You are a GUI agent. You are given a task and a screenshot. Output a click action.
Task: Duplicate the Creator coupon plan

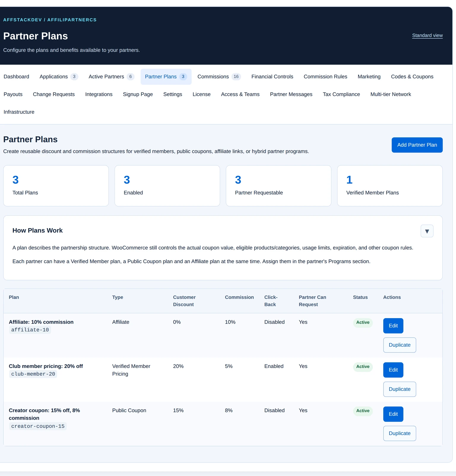tap(400, 434)
